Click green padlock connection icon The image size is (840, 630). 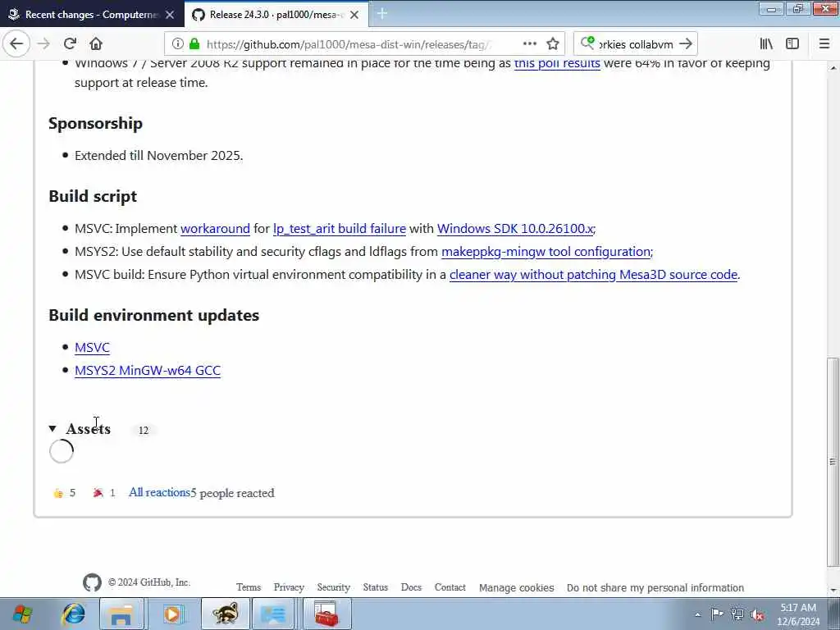click(x=194, y=44)
